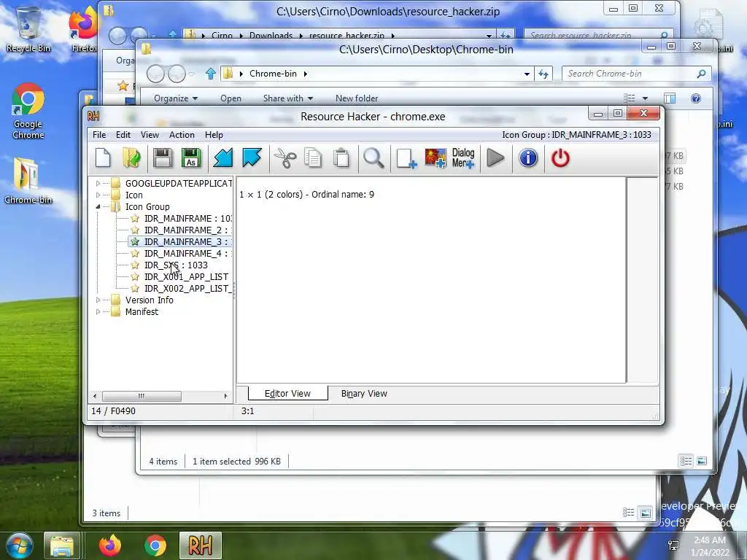
Task: Select the IDR_MAINFRAME_3 tree item
Action: click(187, 242)
